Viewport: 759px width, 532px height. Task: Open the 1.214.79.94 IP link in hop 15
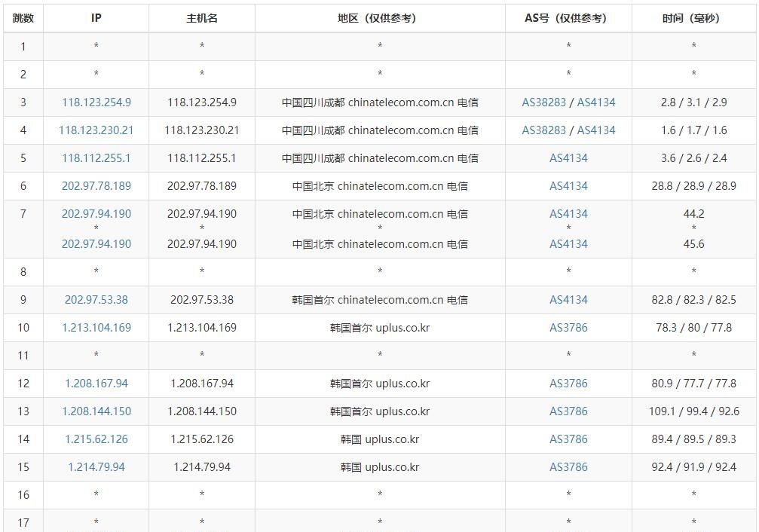[96, 467]
